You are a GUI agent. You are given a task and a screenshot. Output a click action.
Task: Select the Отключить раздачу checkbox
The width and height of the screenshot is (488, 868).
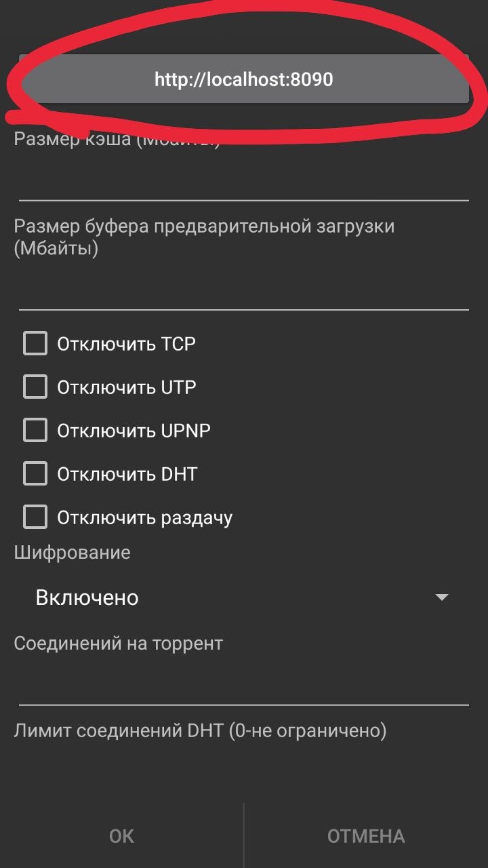tap(35, 517)
